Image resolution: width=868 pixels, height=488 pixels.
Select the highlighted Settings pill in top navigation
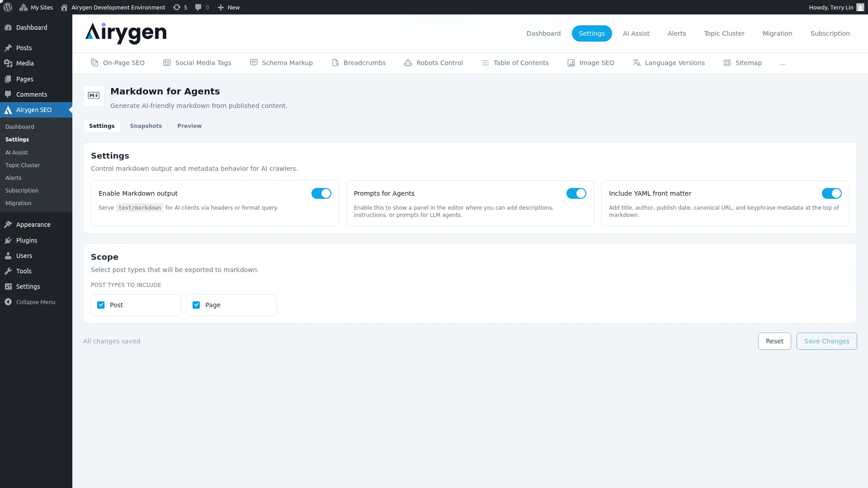tap(592, 33)
